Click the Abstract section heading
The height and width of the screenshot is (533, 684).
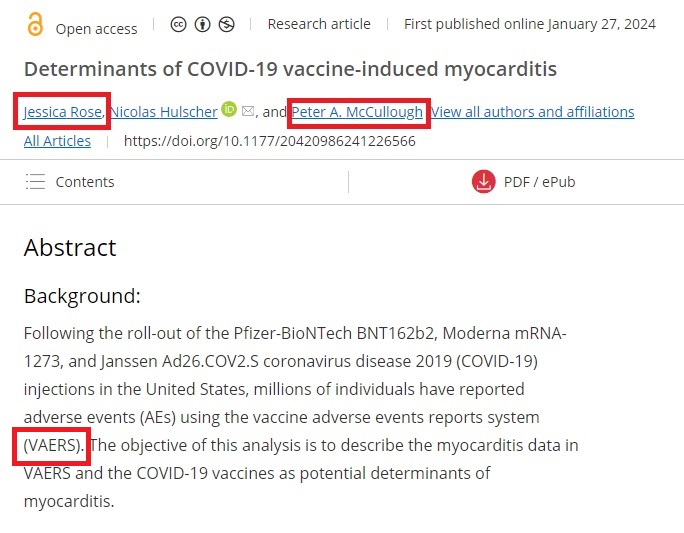tap(70, 248)
